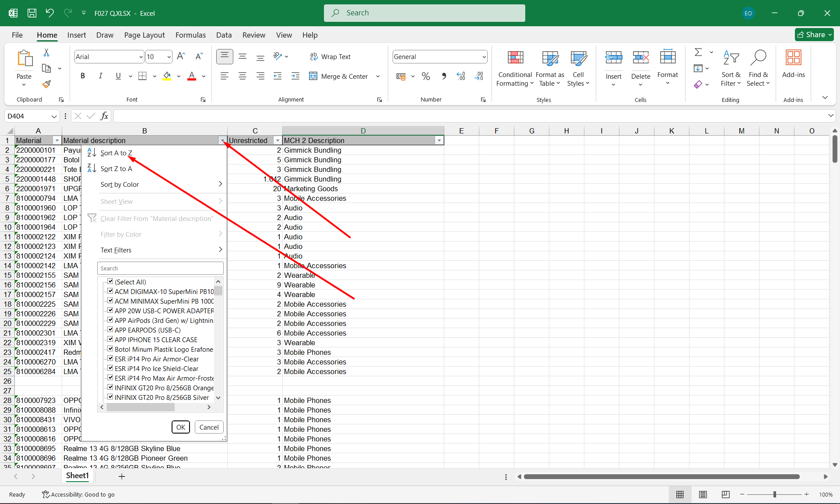Toggle Bold formatting
Image resolution: width=840 pixels, height=504 pixels.
pos(82,76)
